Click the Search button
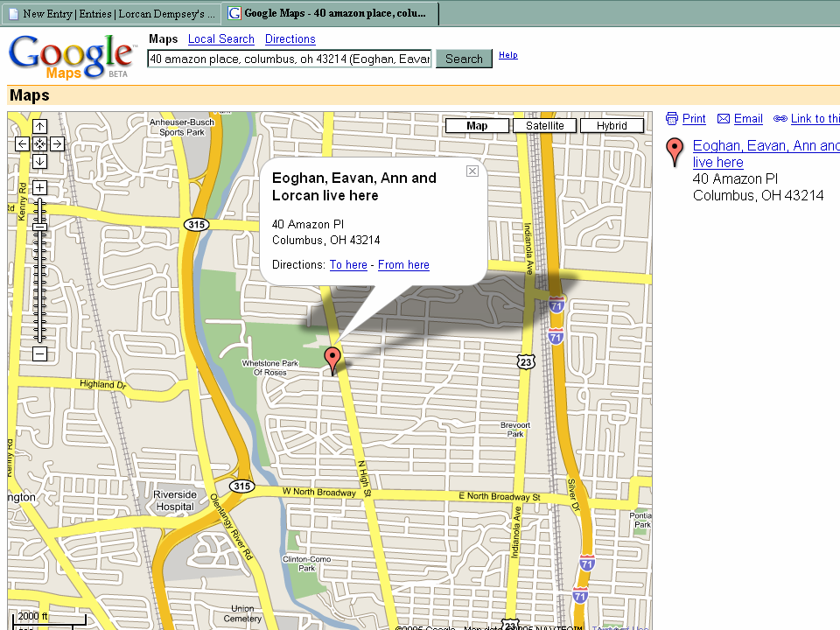The height and width of the screenshot is (630, 840). click(x=464, y=59)
